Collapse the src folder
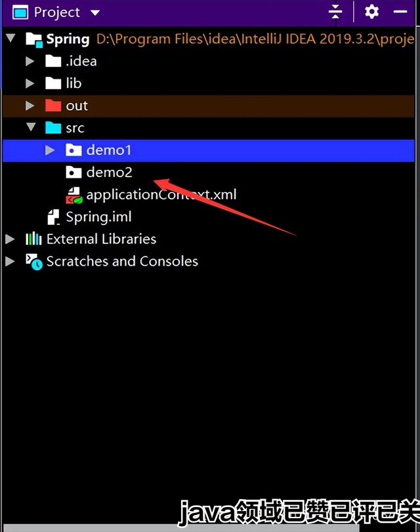 click(x=31, y=127)
